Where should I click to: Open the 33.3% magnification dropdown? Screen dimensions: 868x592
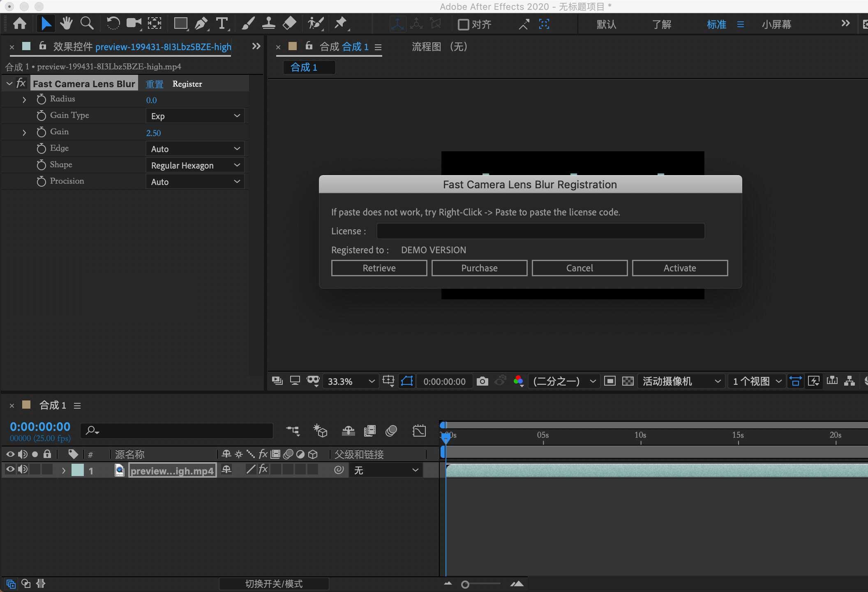(x=350, y=381)
